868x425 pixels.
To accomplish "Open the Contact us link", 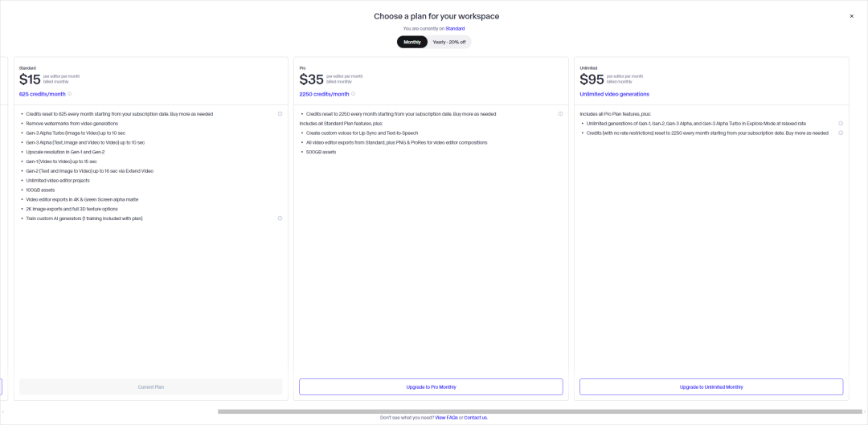I will [476, 418].
